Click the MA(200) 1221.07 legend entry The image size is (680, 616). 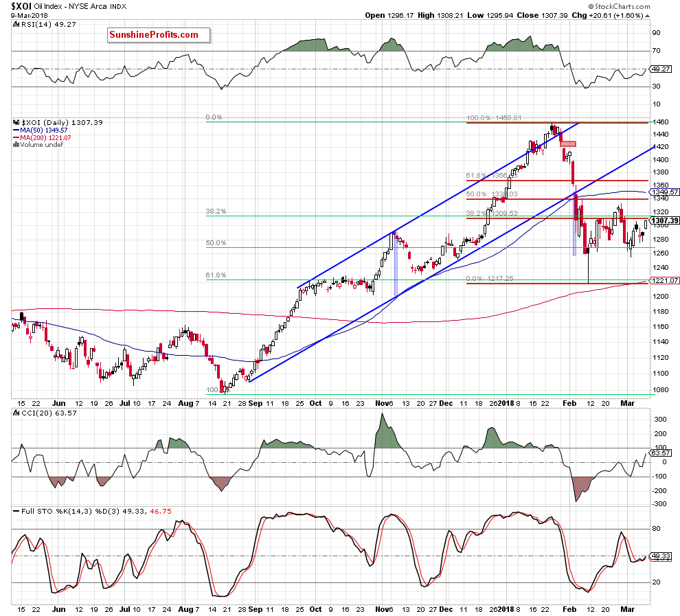pos(42,137)
